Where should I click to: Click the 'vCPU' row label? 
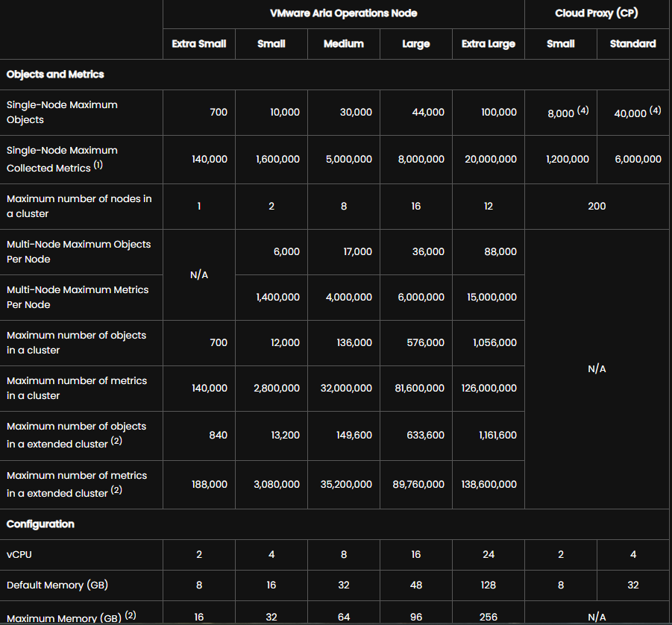[19, 555]
